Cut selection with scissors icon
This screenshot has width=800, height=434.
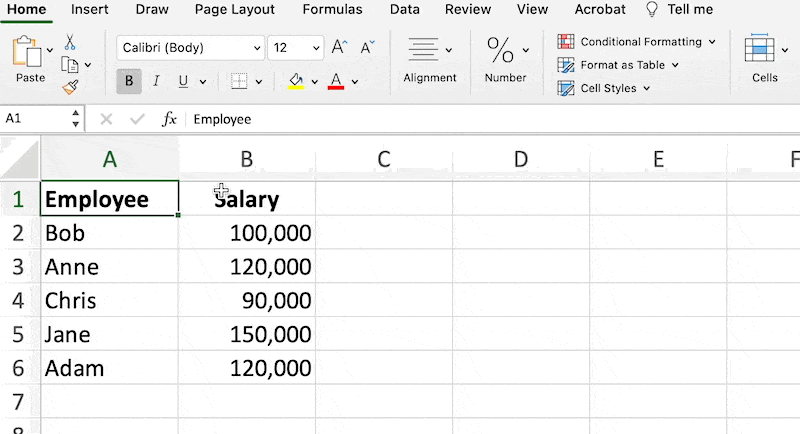[x=70, y=42]
